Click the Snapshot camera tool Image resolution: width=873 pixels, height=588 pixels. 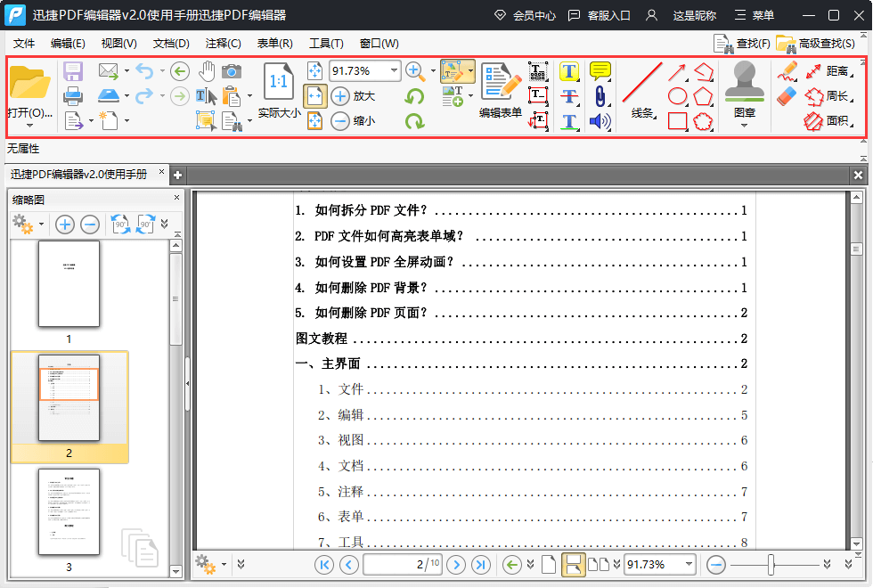(232, 70)
